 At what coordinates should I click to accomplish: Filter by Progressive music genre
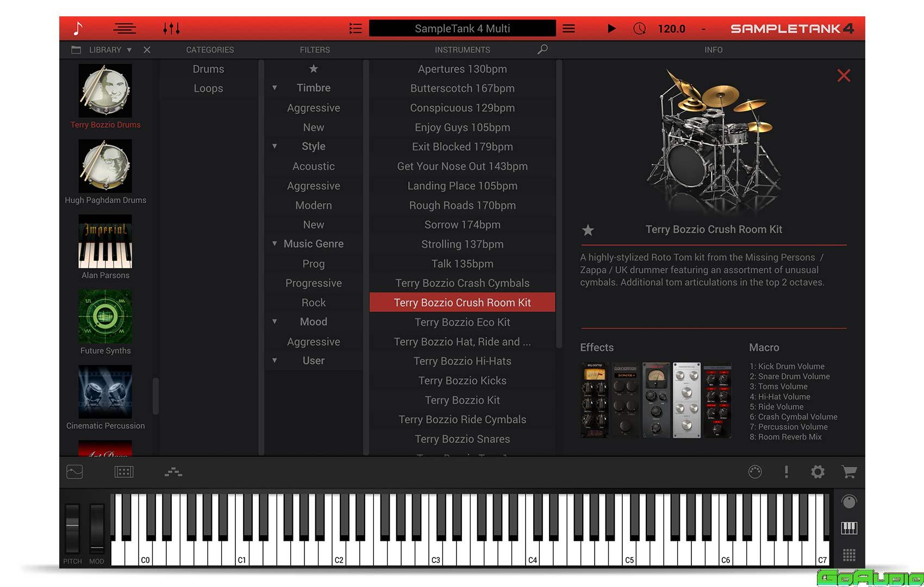coord(314,283)
